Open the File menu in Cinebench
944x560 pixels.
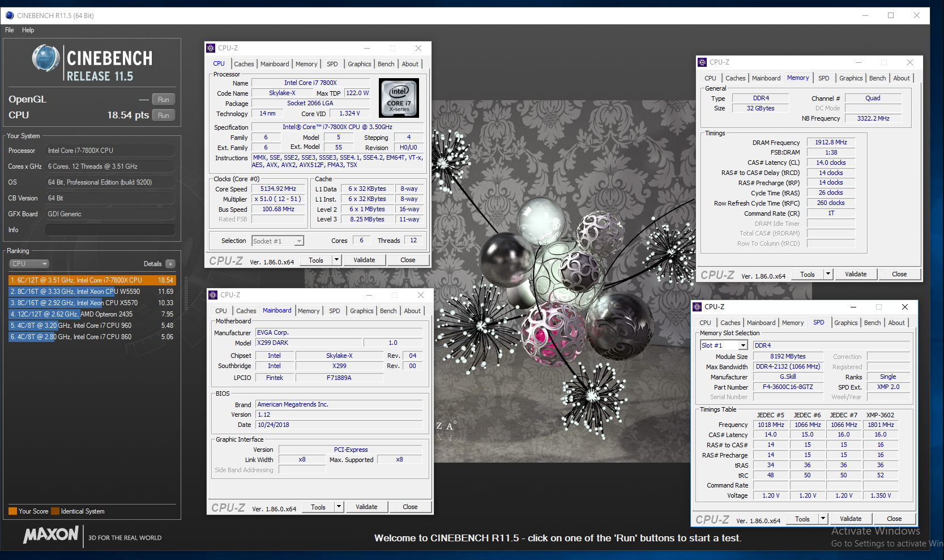10,30
